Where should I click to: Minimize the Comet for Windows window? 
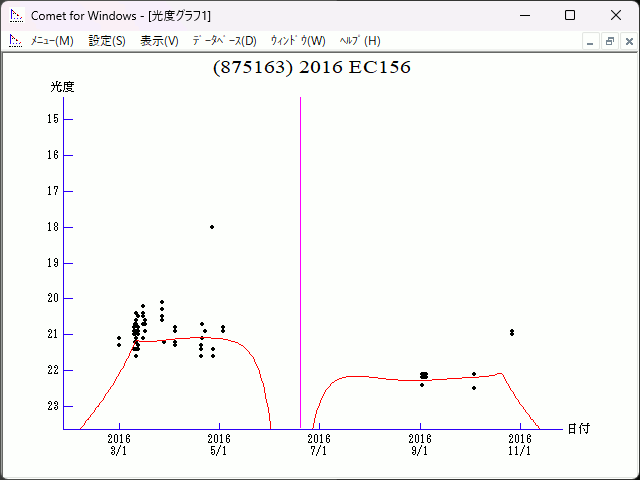[525, 16]
